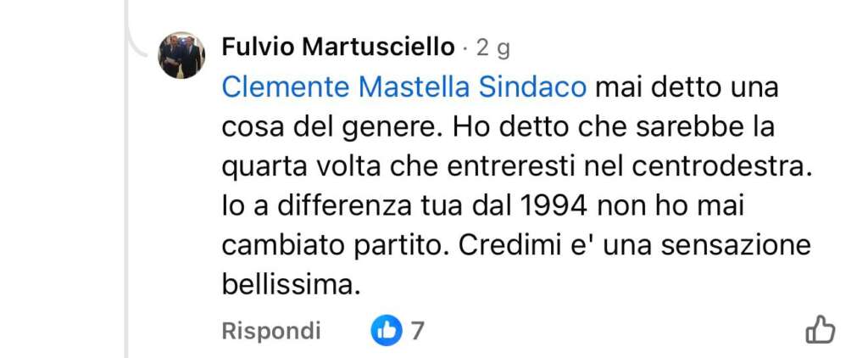Screen dimensions: 868x358
Task: Click the phrase "cosa del genere" in the comment
Action: pos(331,129)
